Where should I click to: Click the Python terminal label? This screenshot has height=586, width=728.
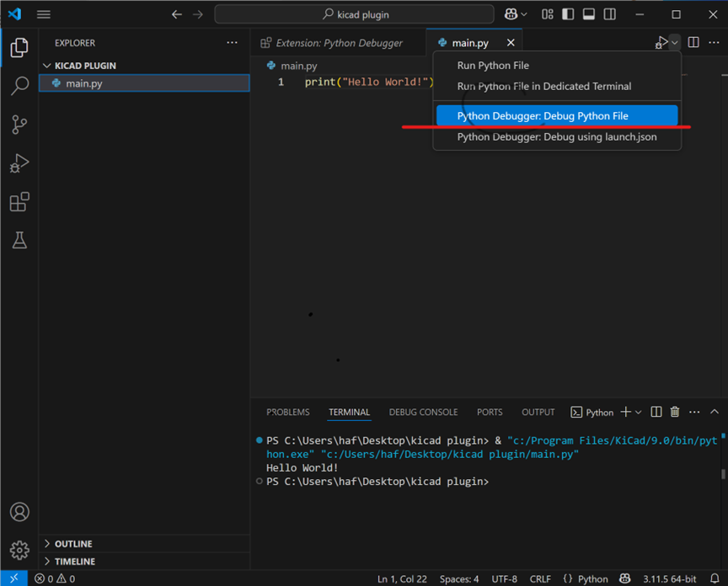(x=592, y=412)
